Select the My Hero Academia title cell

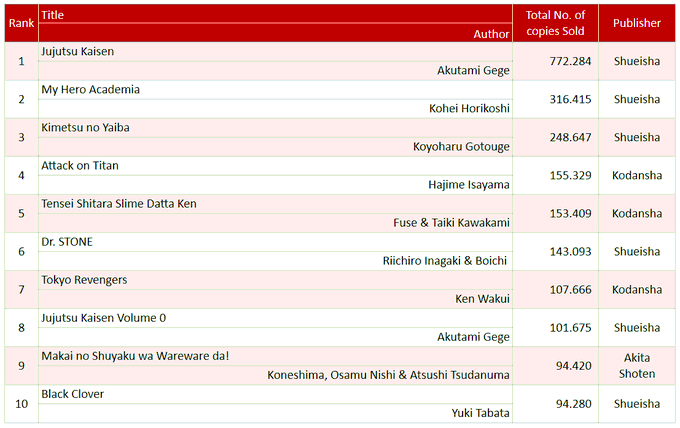click(x=275, y=90)
